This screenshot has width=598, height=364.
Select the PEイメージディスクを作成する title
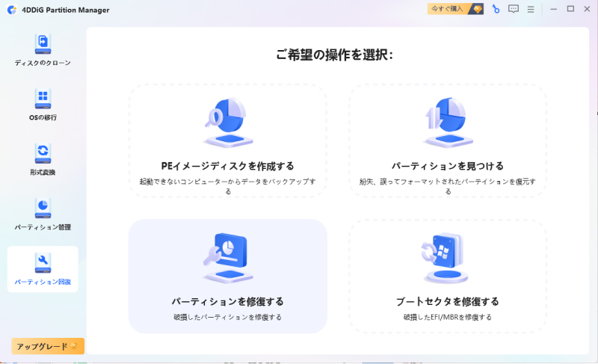(x=228, y=166)
